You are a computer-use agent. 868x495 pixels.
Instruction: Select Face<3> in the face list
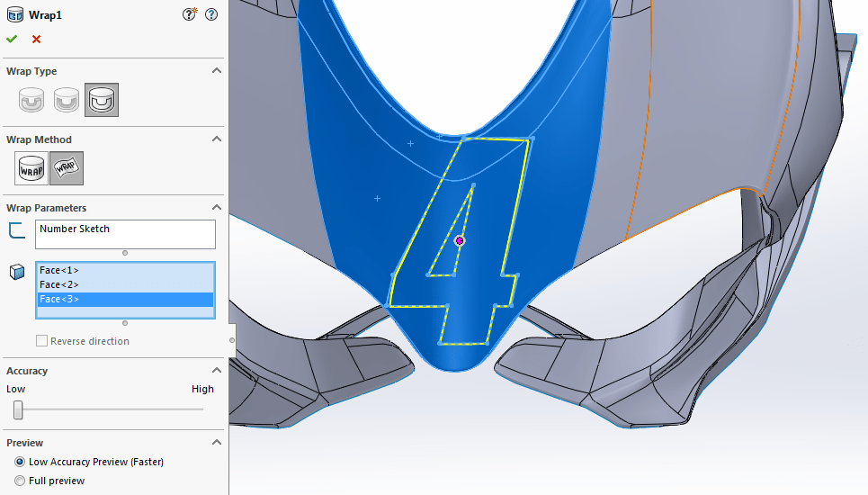tap(125, 299)
